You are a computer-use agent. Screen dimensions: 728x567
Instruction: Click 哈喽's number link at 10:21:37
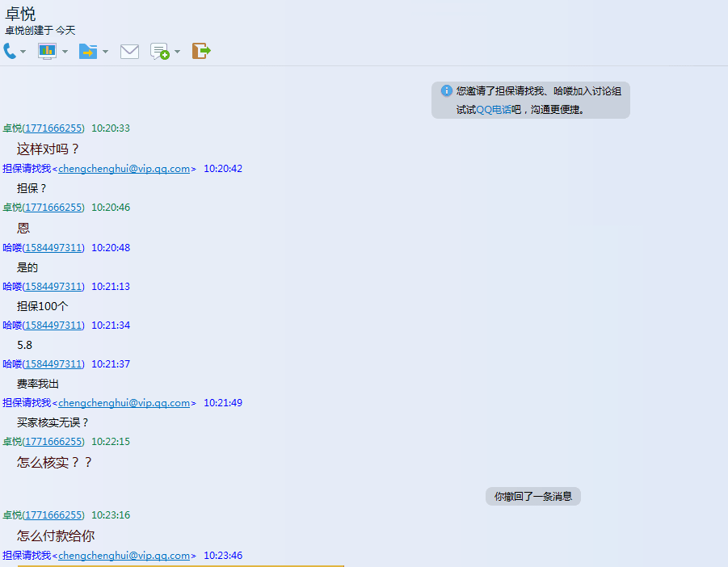[53, 364]
